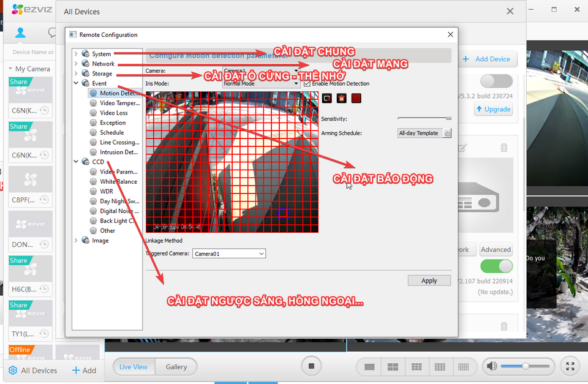
Task: Click the Motion Detection gear icon in tree
Action: pos(93,93)
